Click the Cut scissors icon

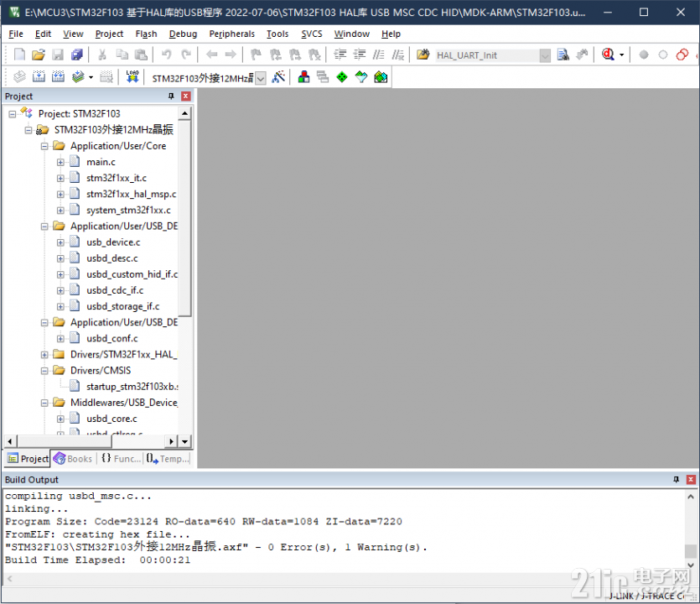point(102,55)
